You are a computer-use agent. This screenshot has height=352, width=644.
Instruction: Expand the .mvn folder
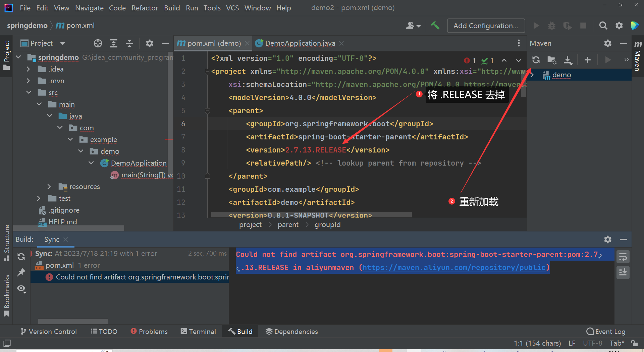pyautogui.click(x=28, y=81)
